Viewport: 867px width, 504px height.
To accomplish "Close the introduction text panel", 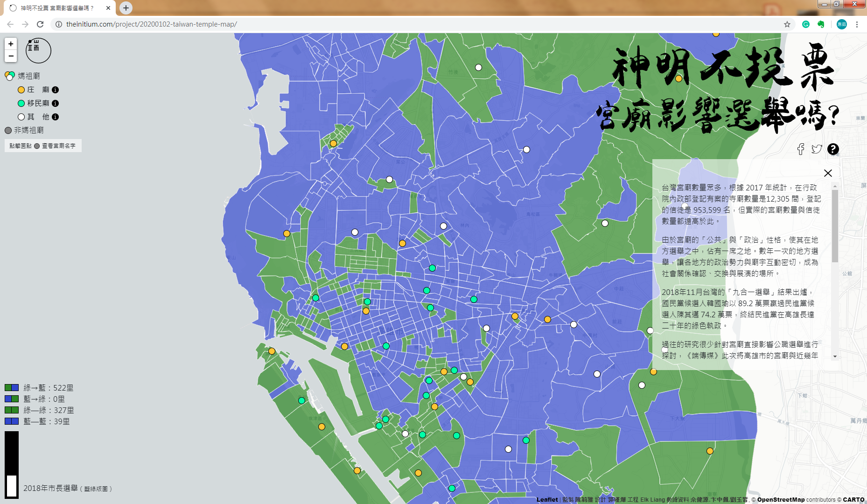I will 828,173.
